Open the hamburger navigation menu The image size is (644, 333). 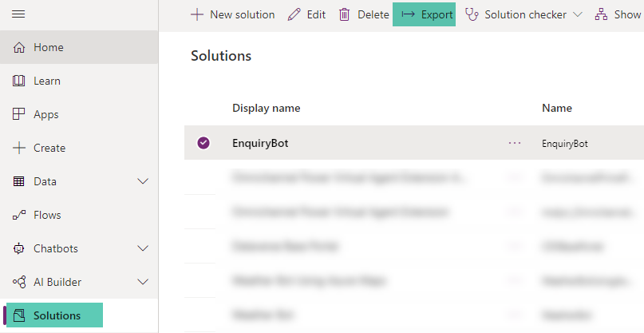coord(18,14)
